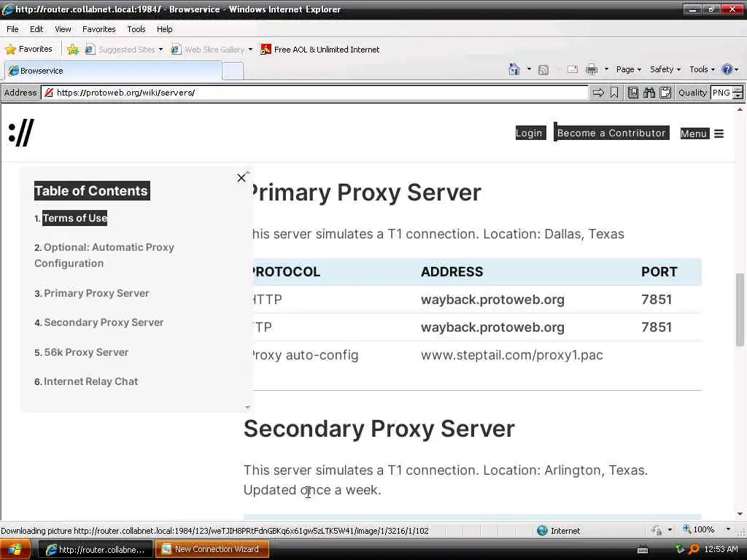Click the protected mode icon in status bar

pos(657,530)
